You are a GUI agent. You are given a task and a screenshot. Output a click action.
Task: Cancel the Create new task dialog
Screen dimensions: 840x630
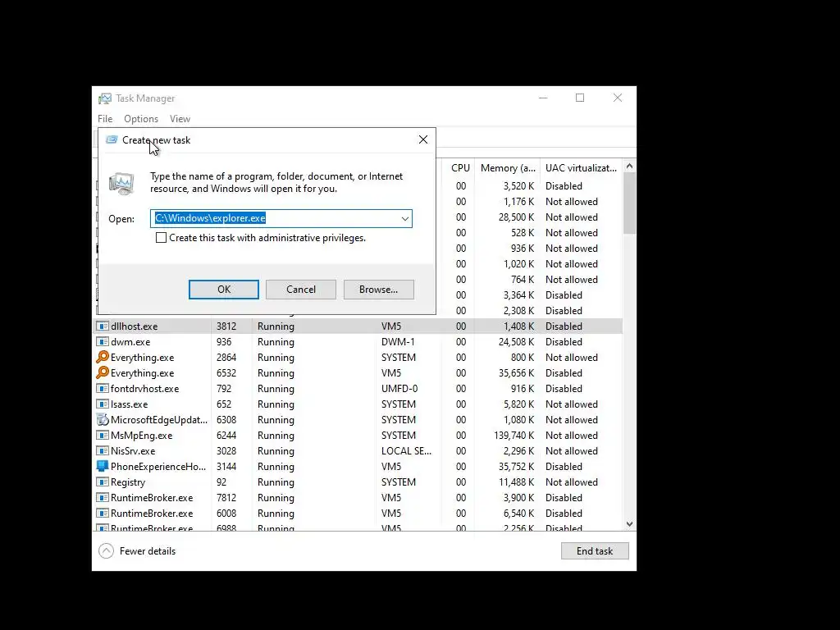301,290
